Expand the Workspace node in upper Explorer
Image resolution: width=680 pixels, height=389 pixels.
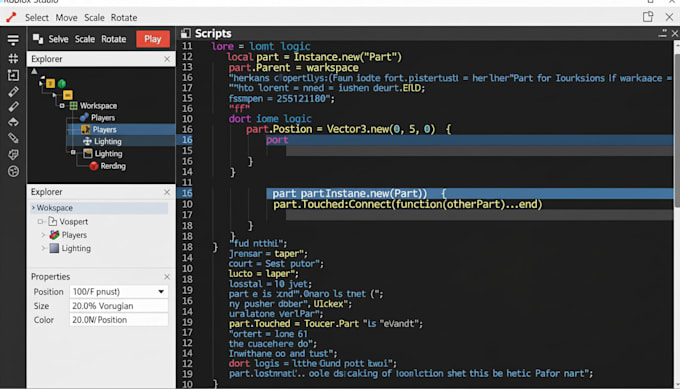(x=62, y=106)
